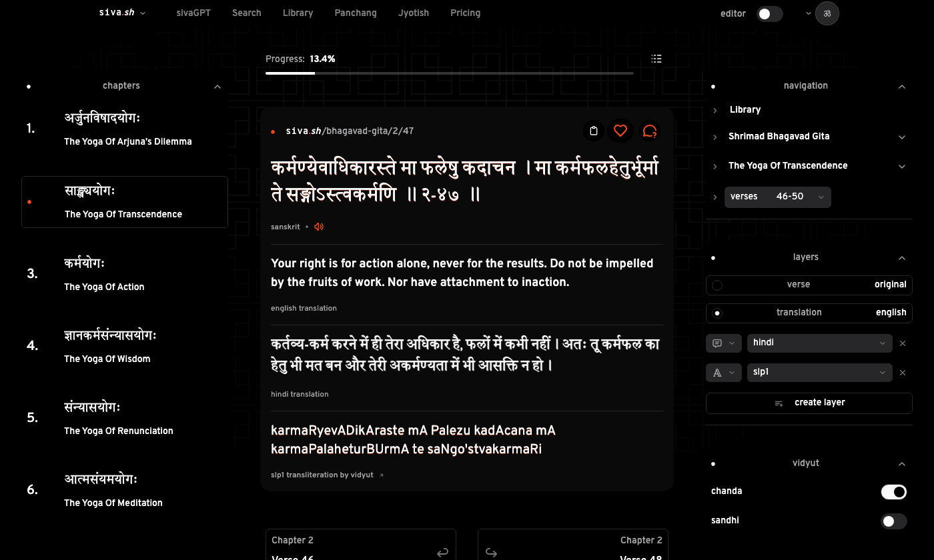The height and width of the screenshot is (560, 934).
Task: Open the verses 46-50 dropdown
Action: pos(778,197)
